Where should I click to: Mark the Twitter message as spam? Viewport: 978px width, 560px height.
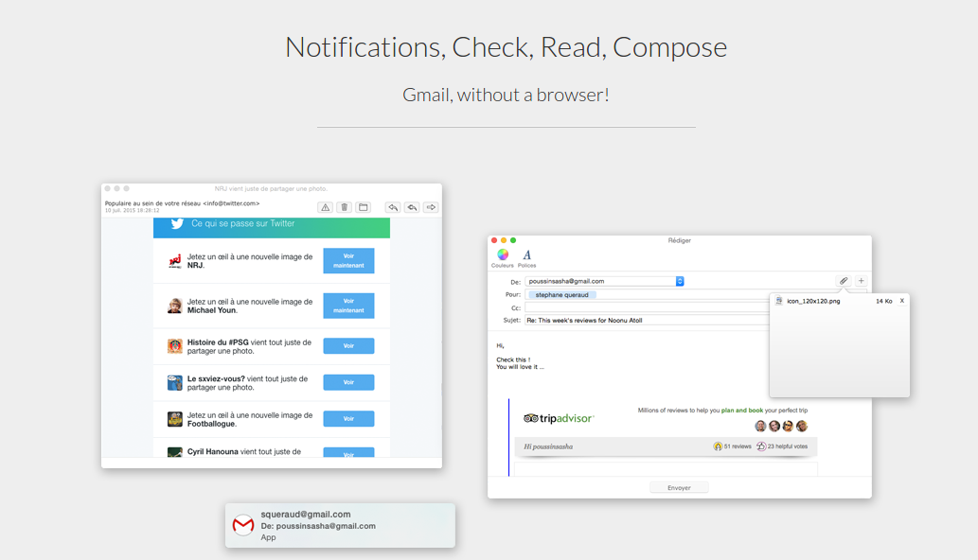[325, 207]
